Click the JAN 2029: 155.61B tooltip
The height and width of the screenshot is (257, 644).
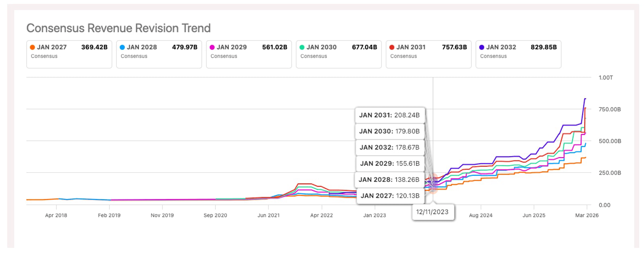[390, 164]
